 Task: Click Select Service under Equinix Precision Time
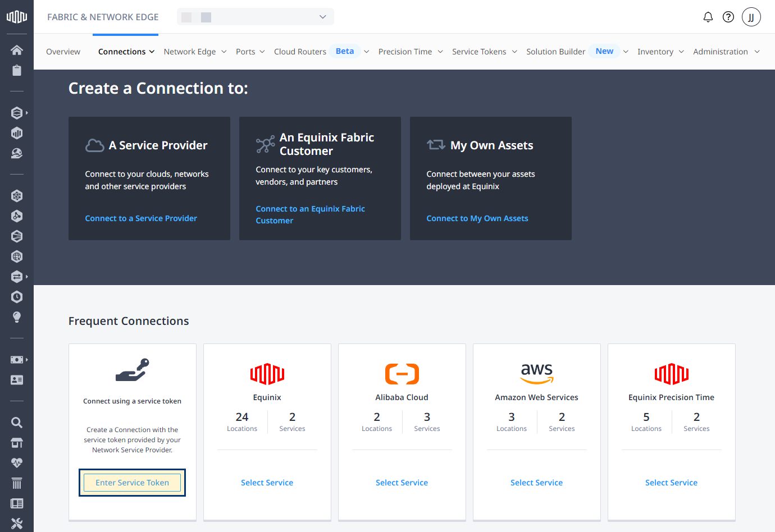tap(672, 483)
